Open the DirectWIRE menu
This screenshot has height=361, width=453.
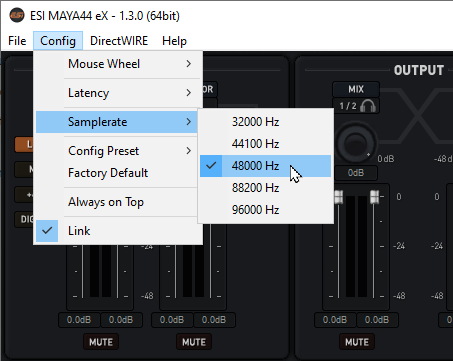point(119,41)
